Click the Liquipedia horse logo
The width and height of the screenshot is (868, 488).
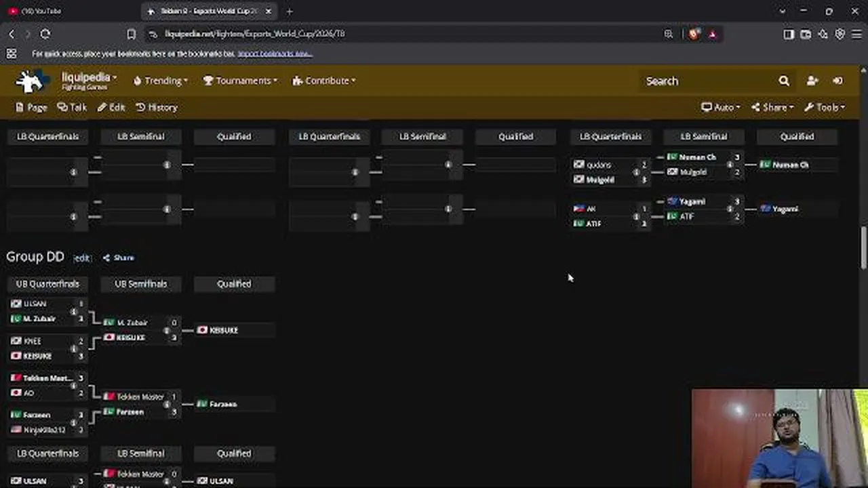point(32,81)
